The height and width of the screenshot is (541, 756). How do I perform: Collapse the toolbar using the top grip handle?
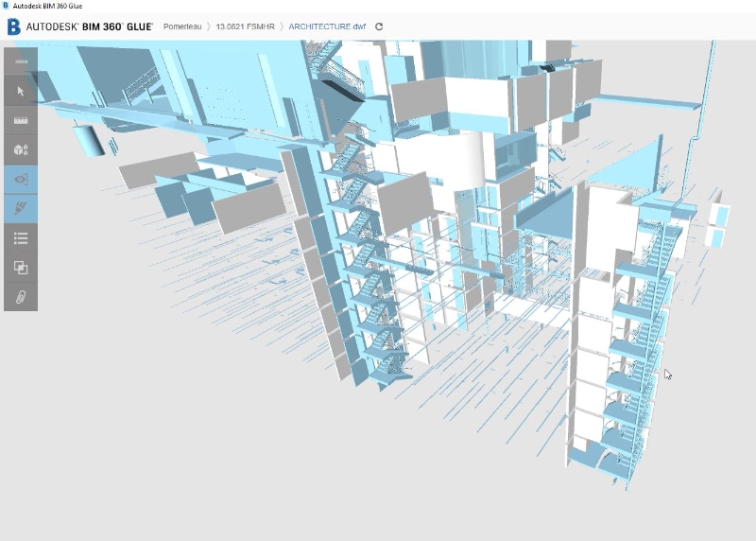21,61
